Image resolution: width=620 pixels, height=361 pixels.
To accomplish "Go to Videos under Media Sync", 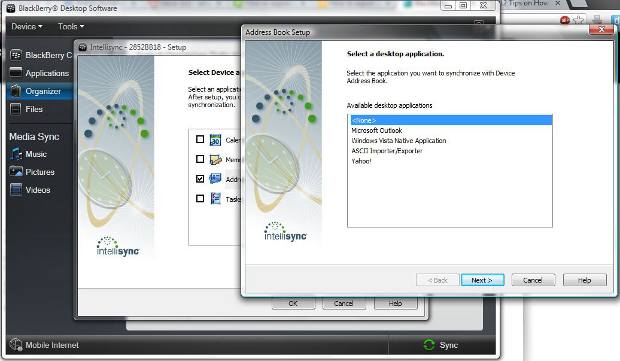I will (x=38, y=190).
